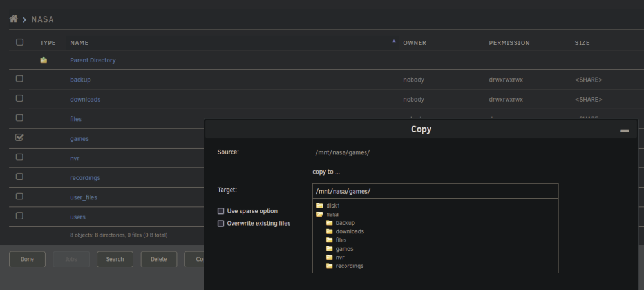
Task: Enable Overwrite existing files
Action: click(221, 224)
